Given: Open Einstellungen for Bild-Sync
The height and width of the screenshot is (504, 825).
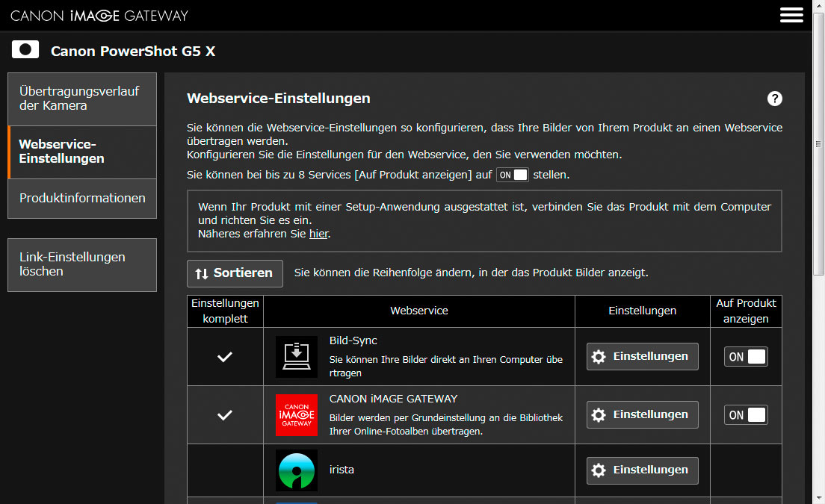Looking at the screenshot, I should click(642, 357).
